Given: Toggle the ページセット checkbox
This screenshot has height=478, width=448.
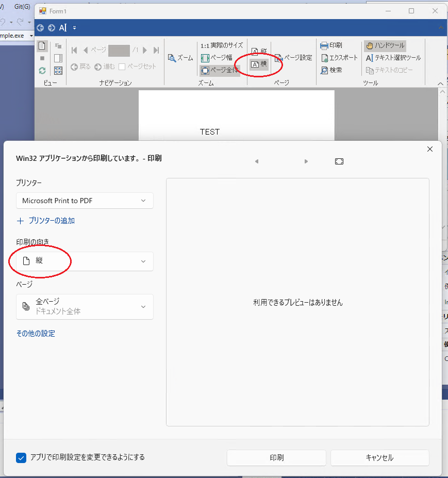Looking at the screenshot, I should click(x=122, y=67).
